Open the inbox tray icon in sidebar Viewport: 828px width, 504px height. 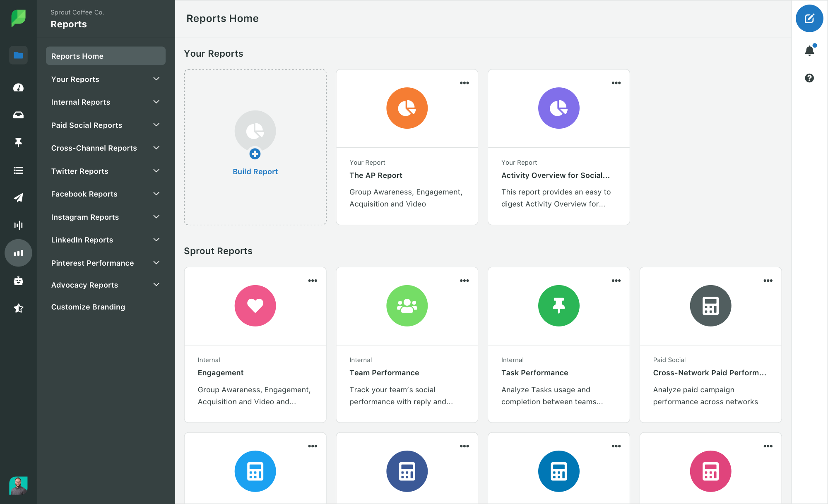click(x=18, y=115)
